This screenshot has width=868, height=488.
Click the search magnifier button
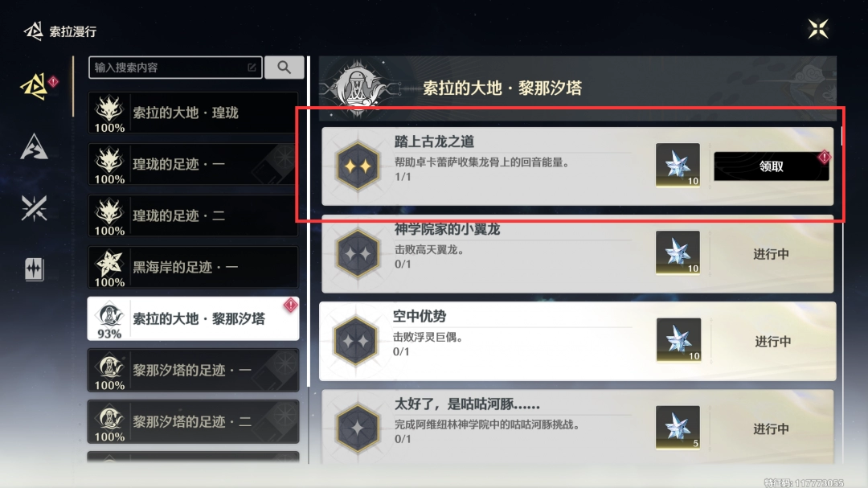(x=284, y=68)
